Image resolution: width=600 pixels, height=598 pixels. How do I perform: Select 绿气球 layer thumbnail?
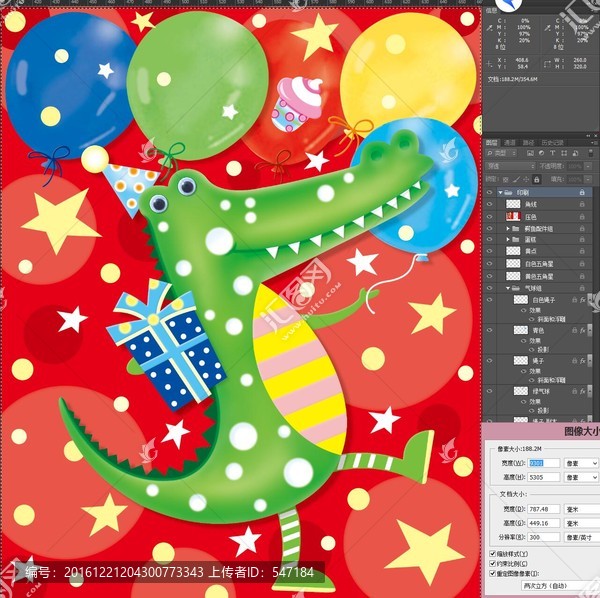coord(521,391)
